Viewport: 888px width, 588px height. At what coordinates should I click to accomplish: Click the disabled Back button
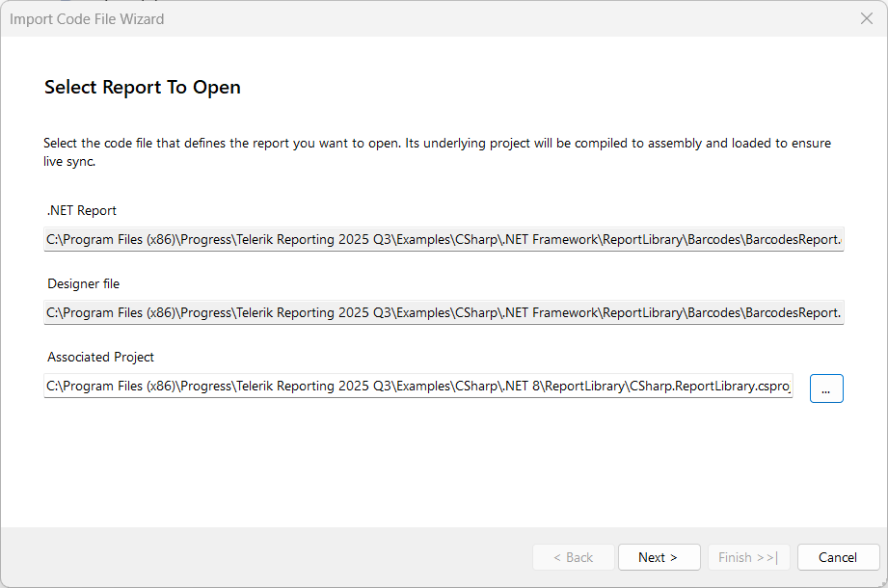(x=573, y=557)
